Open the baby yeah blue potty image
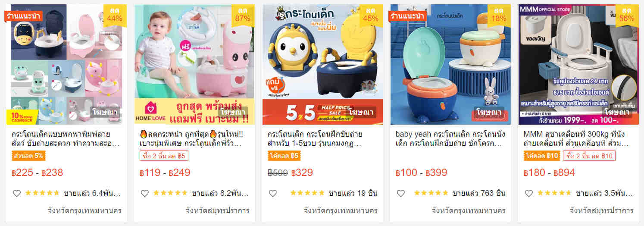The image size is (644, 226). [x=450, y=65]
